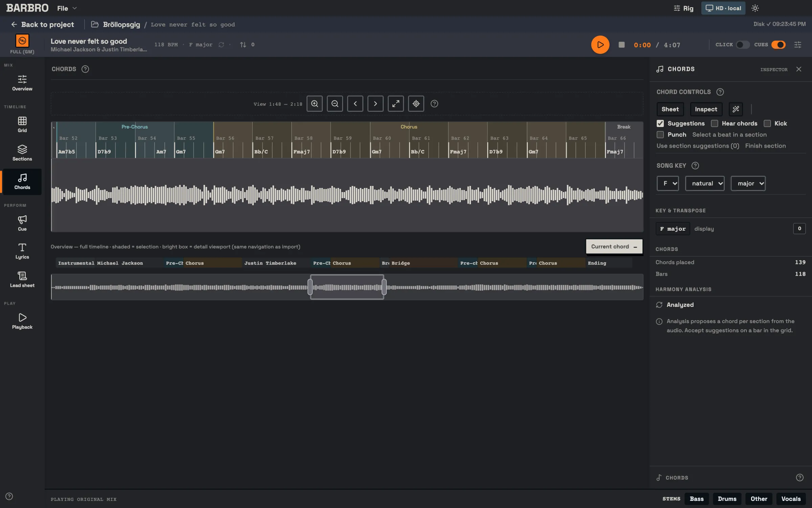
Task: Open the Sections view in sidebar
Action: click(x=22, y=153)
